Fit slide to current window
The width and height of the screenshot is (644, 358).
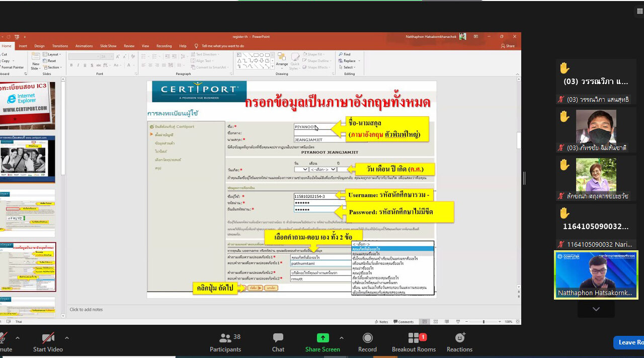(518, 322)
